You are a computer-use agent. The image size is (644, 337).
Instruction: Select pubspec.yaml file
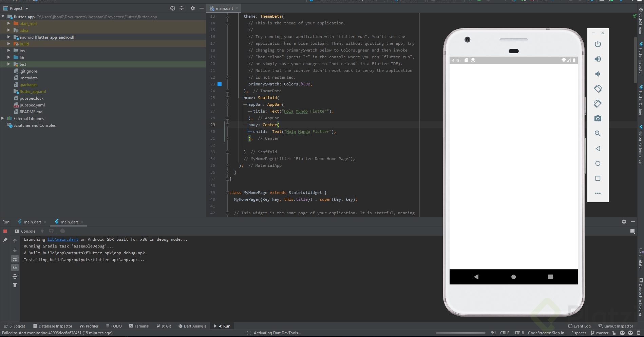pos(32,105)
